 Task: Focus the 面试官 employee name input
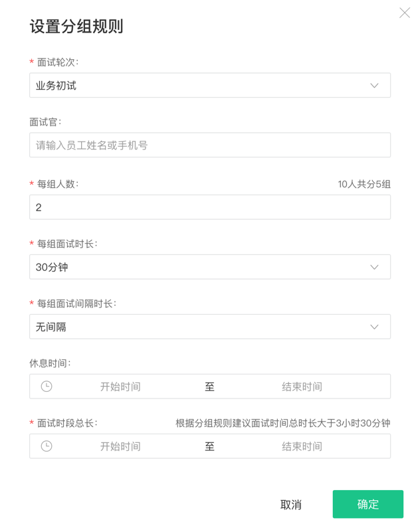click(x=210, y=145)
